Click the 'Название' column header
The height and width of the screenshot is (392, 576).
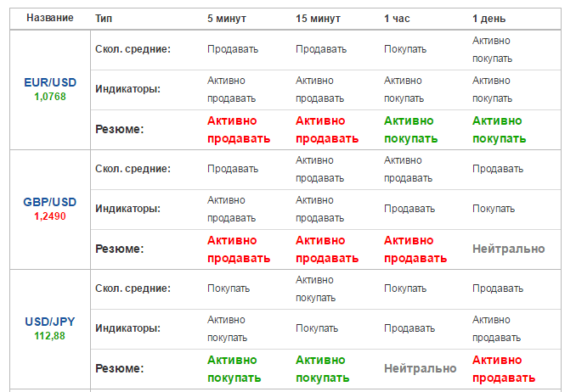point(50,18)
